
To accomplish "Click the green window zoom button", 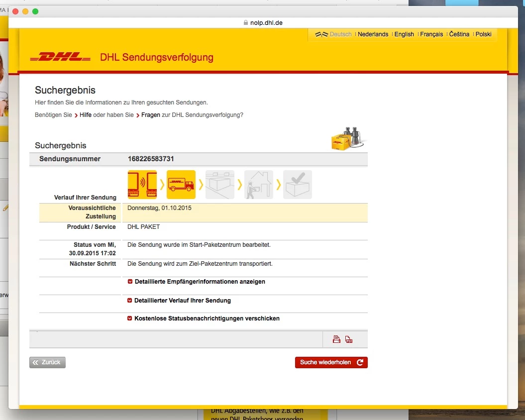I will pos(35,11).
